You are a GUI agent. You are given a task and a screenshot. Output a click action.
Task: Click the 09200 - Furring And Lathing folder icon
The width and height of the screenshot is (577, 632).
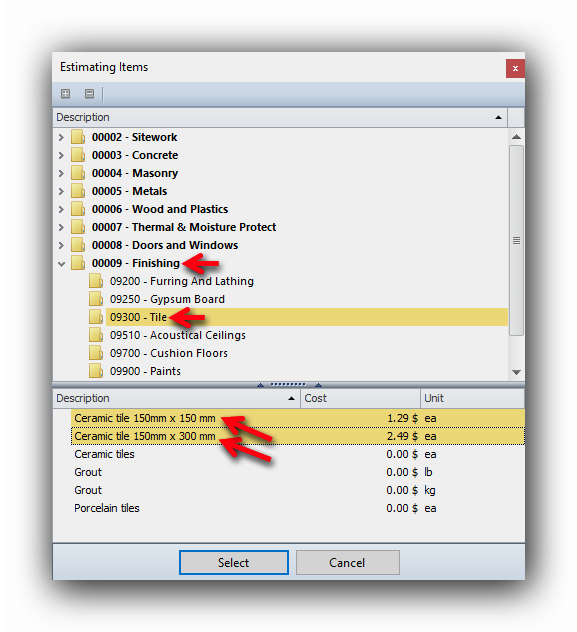coord(96,281)
